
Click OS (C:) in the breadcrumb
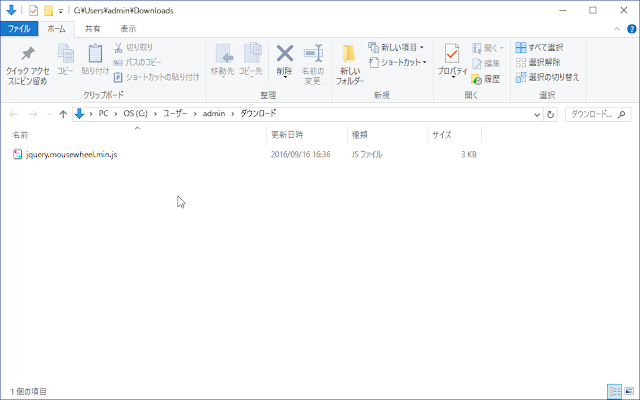click(x=136, y=113)
